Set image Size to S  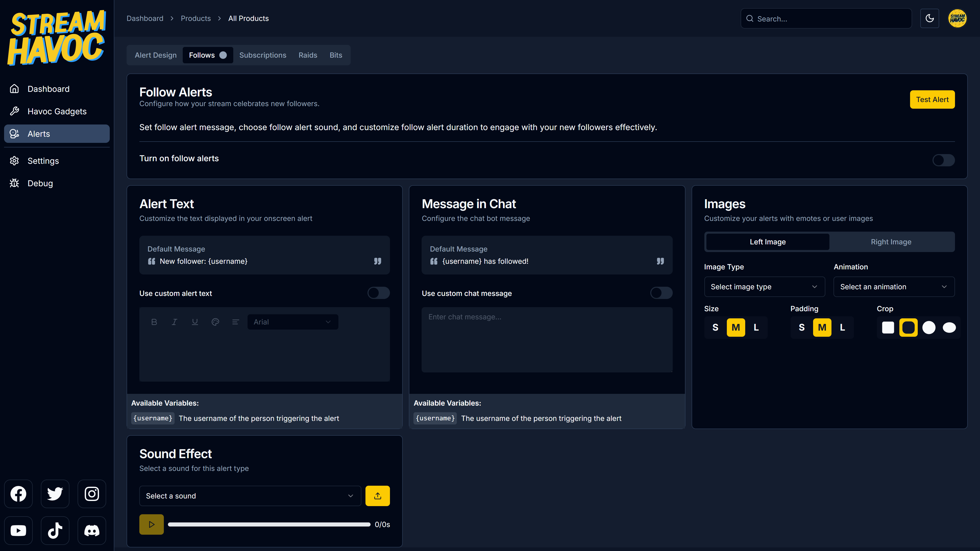(x=715, y=327)
